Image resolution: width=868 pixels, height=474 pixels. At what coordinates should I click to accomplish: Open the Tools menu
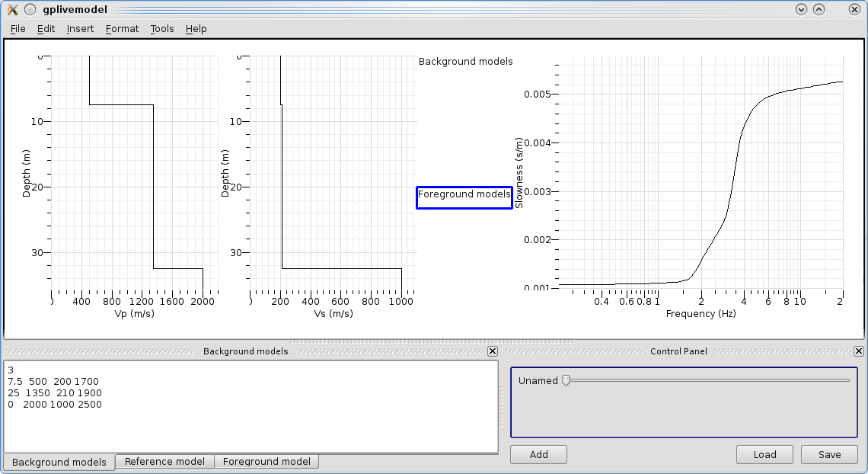coord(162,29)
